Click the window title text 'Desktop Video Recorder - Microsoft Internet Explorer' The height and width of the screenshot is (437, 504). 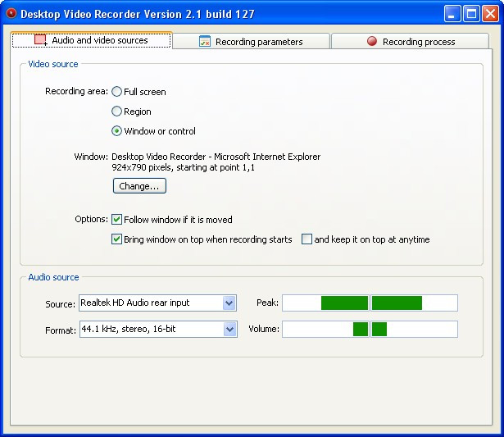[x=216, y=157]
